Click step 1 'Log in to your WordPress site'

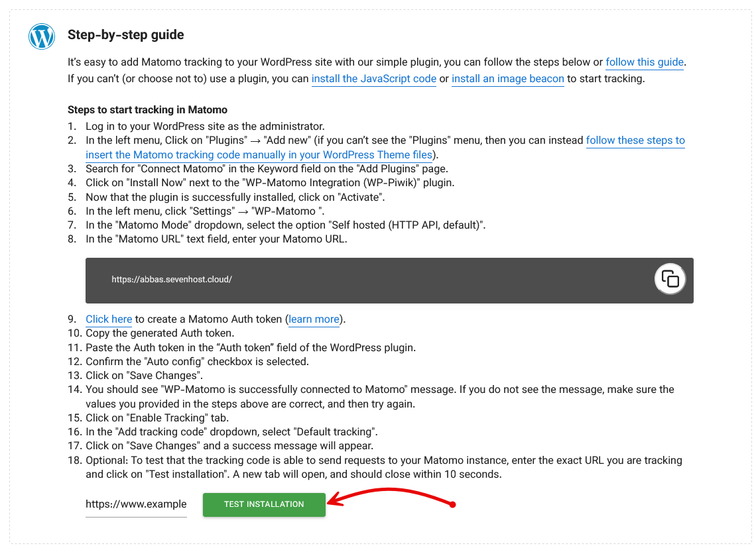[x=206, y=127]
